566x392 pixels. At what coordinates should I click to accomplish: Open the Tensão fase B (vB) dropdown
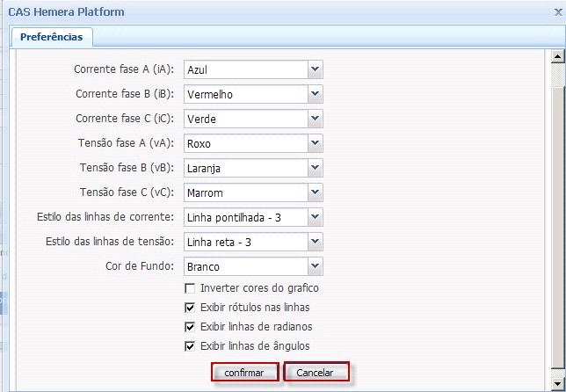tap(316, 168)
